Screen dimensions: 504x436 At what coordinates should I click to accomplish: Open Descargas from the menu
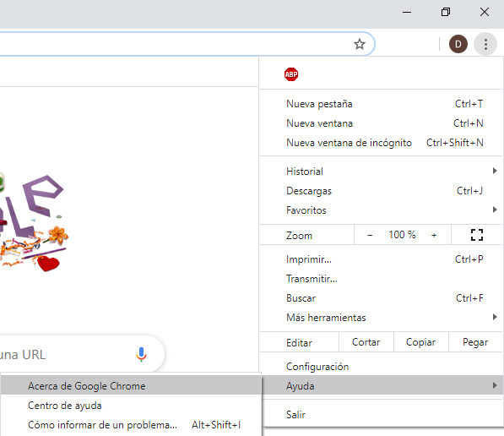point(382,191)
